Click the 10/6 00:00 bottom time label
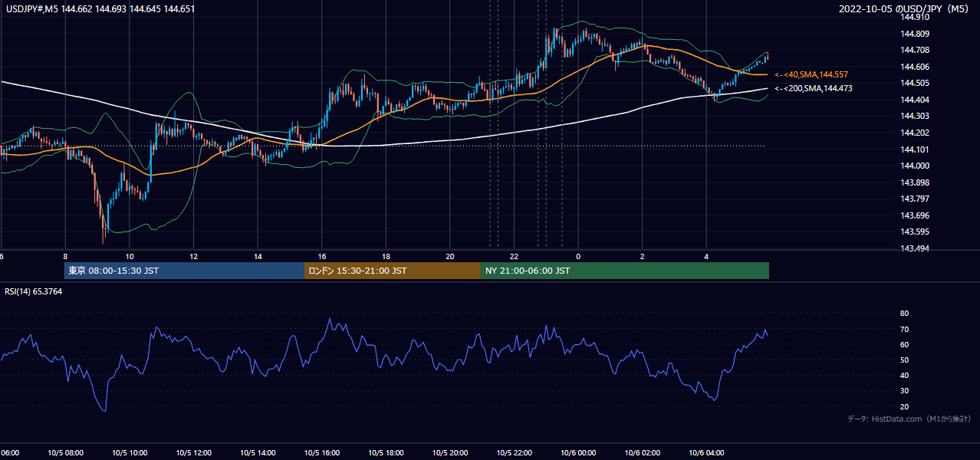This screenshot has height=460, width=980. coord(578,453)
